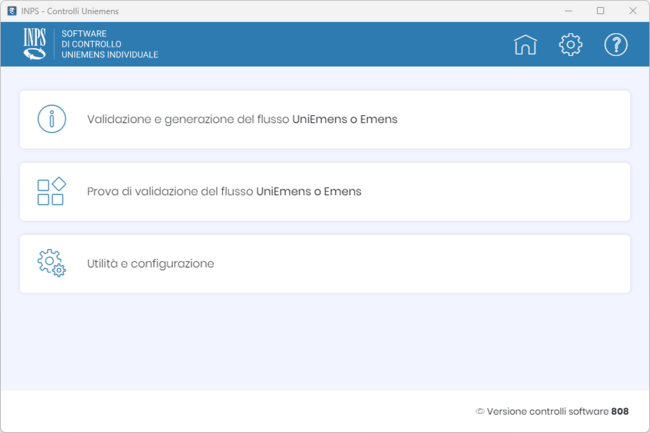This screenshot has height=433, width=650.
Task: Open the 'Utilità e configurazione' entry
Action: (150, 264)
